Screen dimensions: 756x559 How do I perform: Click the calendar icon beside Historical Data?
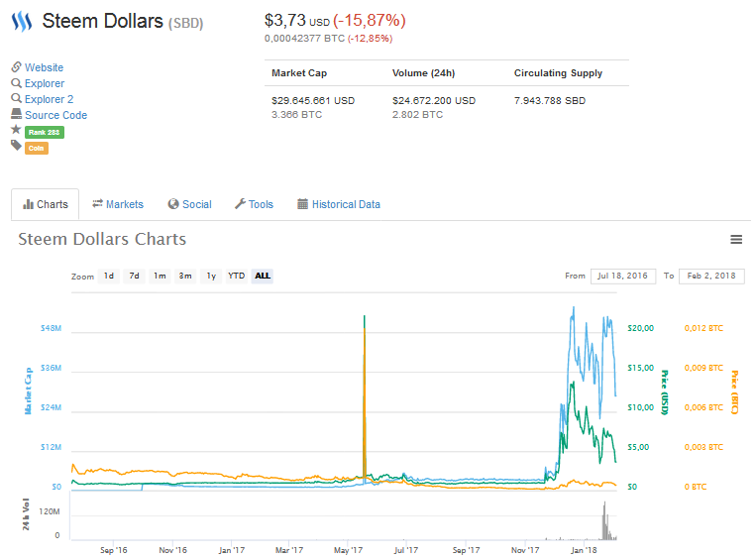coord(302,204)
